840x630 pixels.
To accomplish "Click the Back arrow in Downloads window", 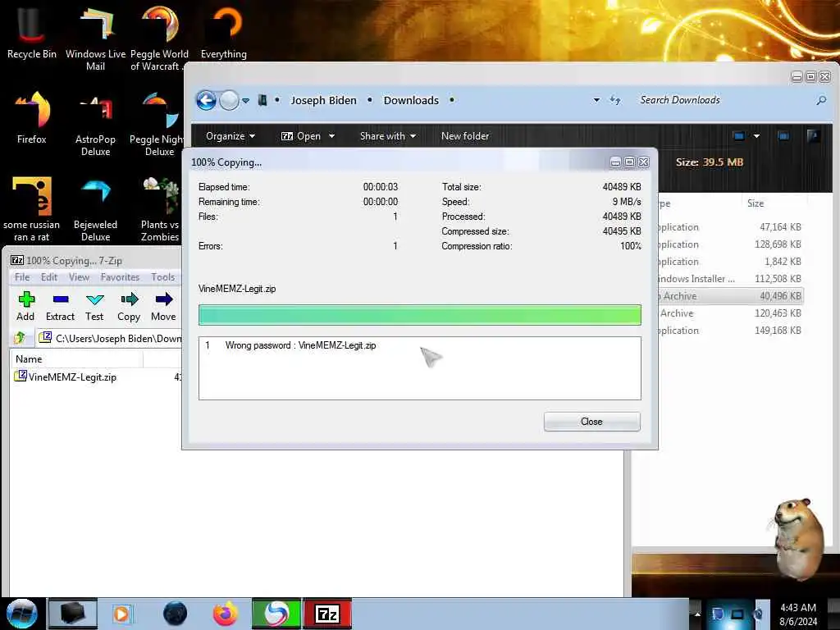I will pos(206,100).
